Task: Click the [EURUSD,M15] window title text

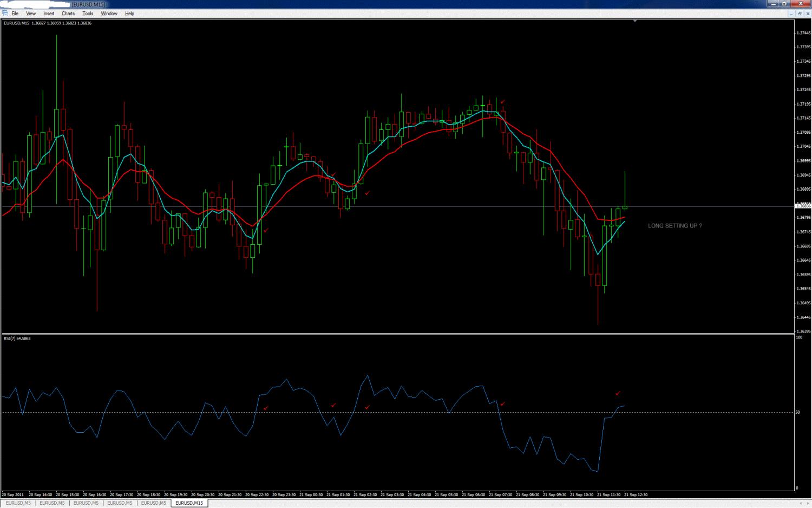Action: point(89,4)
